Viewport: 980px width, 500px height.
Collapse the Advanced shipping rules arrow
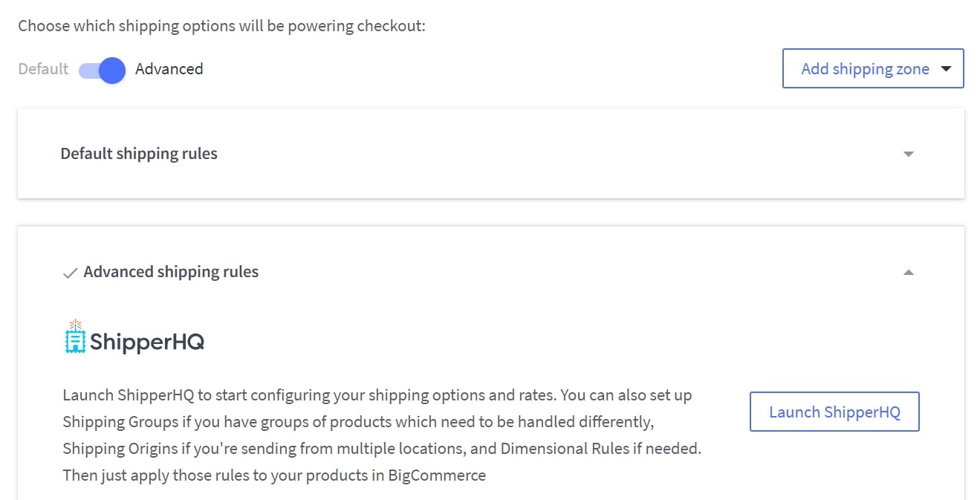tap(908, 273)
